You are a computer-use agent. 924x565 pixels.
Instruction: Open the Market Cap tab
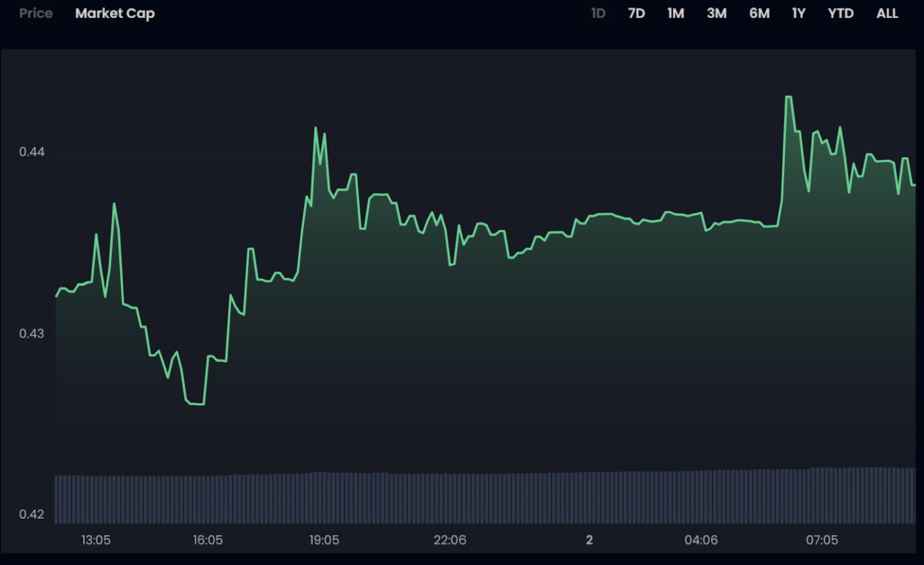pyautogui.click(x=115, y=14)
